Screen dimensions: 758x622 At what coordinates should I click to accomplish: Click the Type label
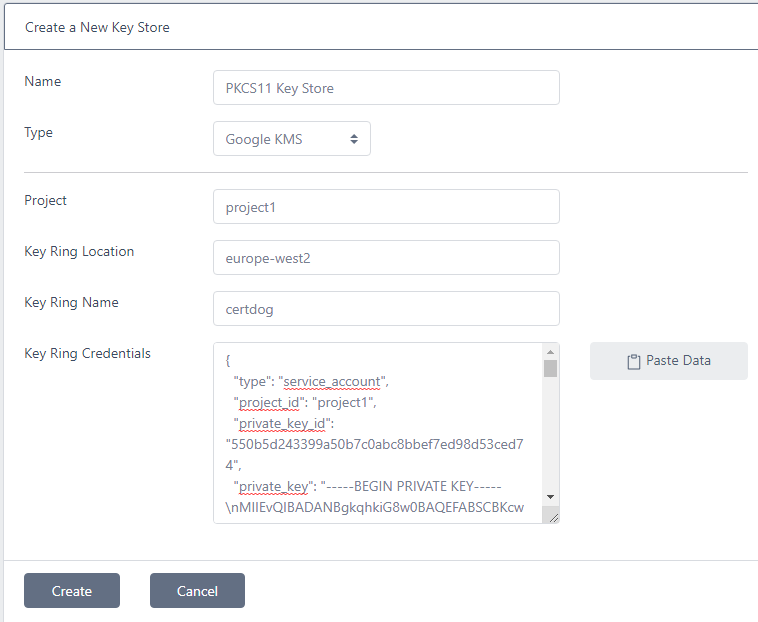(39, 132)
